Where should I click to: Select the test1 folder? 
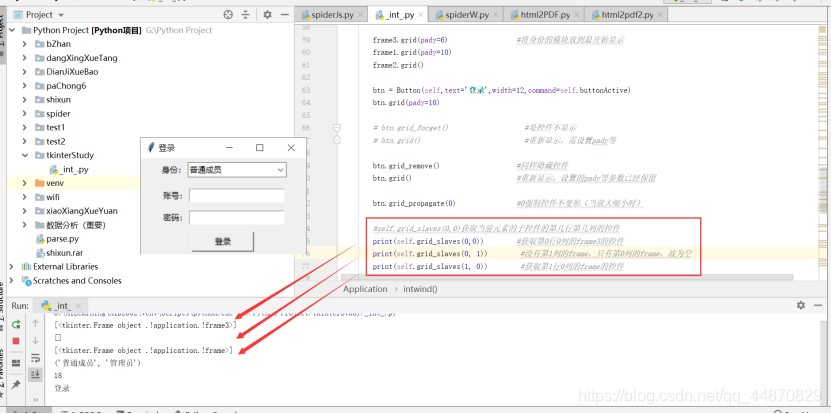coord(50,127)
